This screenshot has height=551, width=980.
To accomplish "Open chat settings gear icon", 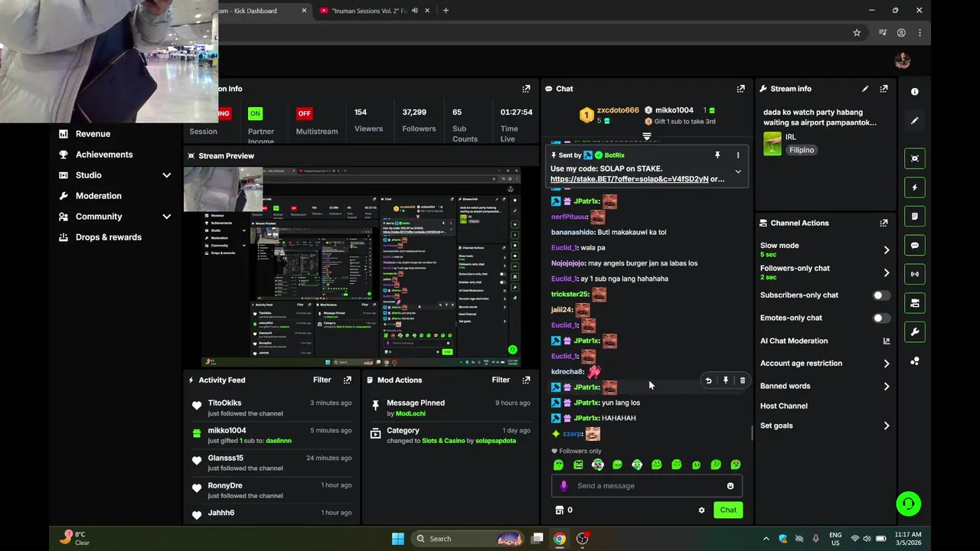I will [x=701, y=510].
